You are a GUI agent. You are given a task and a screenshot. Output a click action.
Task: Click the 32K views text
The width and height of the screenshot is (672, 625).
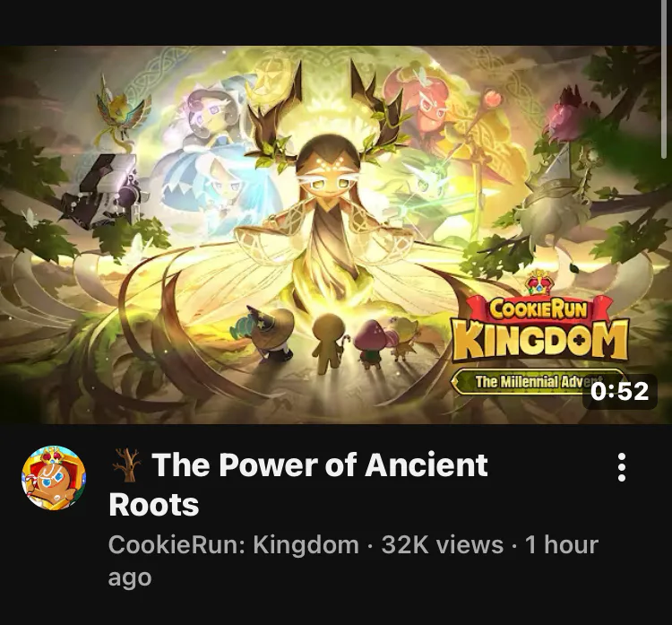click(443, 545)
